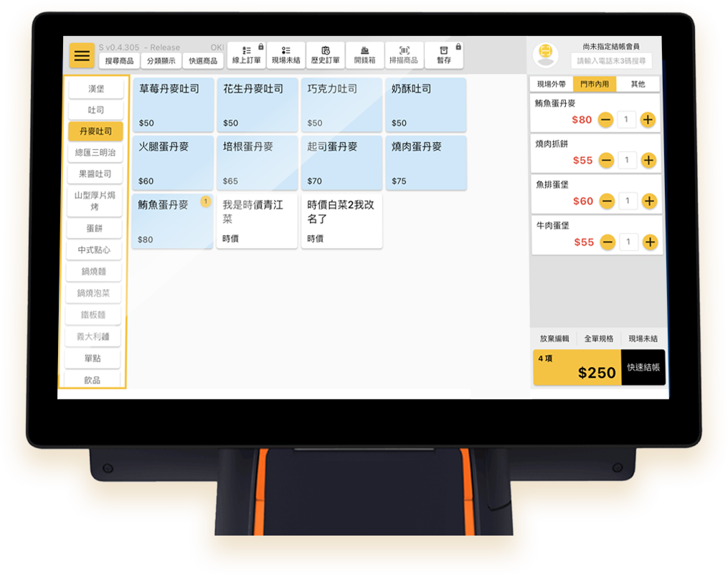
Task: Open order history (歷史訂單)
Action: [x=325, y=55]
